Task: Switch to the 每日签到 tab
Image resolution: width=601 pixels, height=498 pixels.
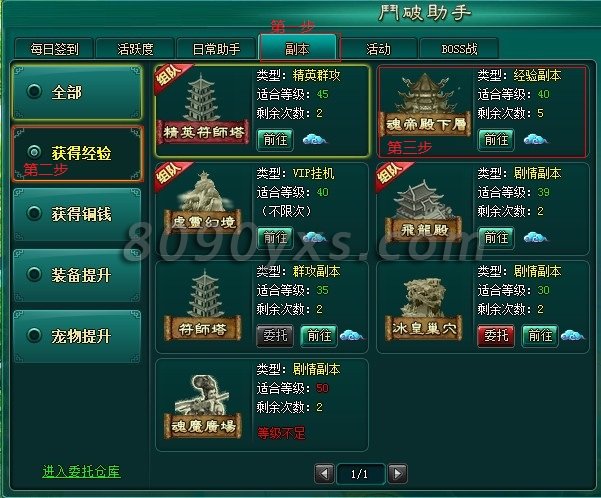Action: pos(54,49)
